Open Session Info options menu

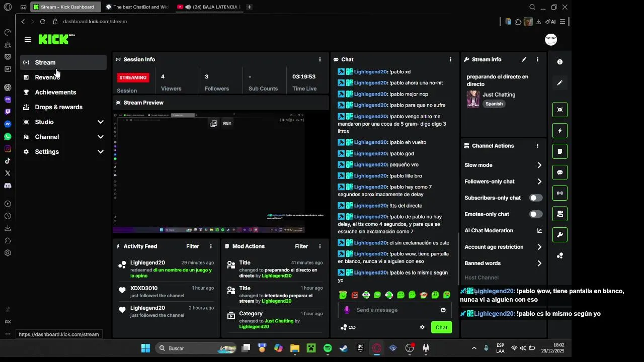(319, 59)
